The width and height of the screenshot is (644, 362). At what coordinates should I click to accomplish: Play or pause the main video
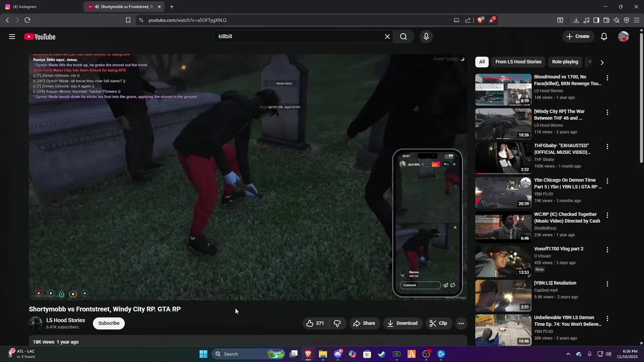coord(248,176)
